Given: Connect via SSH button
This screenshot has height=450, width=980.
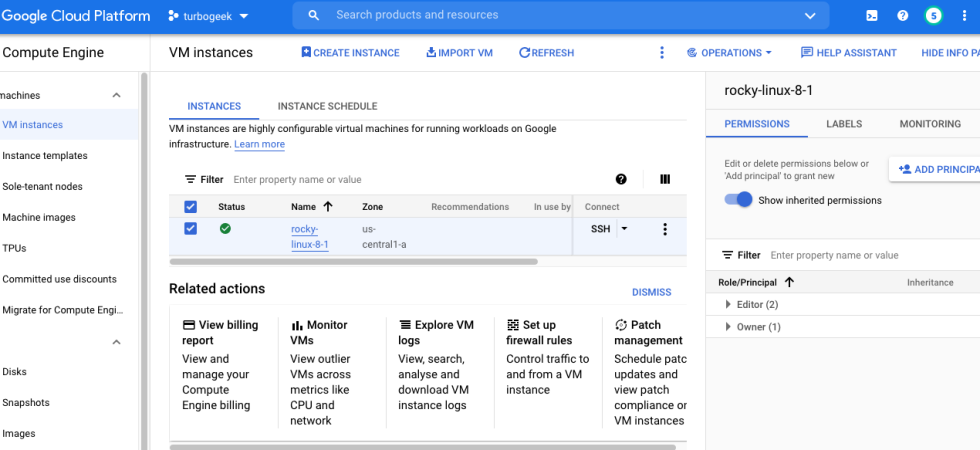Looking at the screenshot, I should point(600,229).
